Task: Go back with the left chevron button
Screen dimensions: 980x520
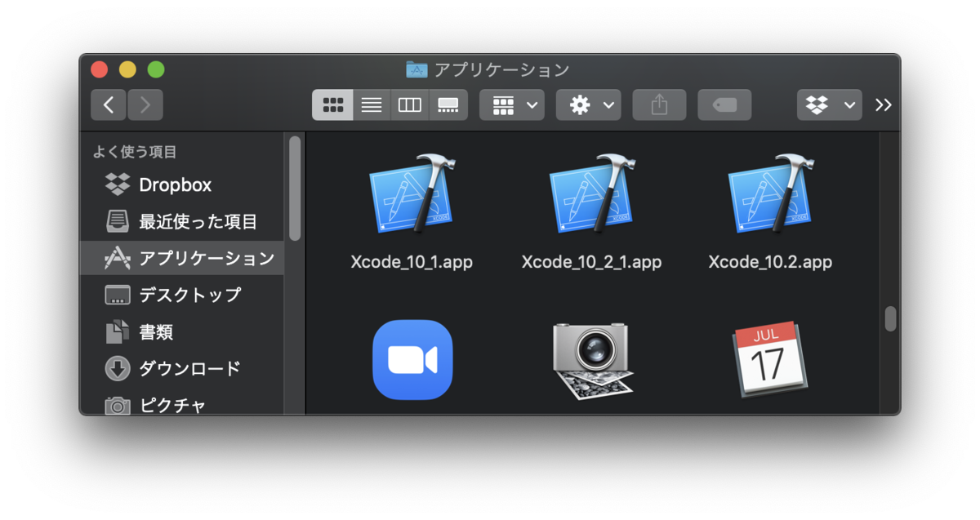Action: tap(109, 104)
